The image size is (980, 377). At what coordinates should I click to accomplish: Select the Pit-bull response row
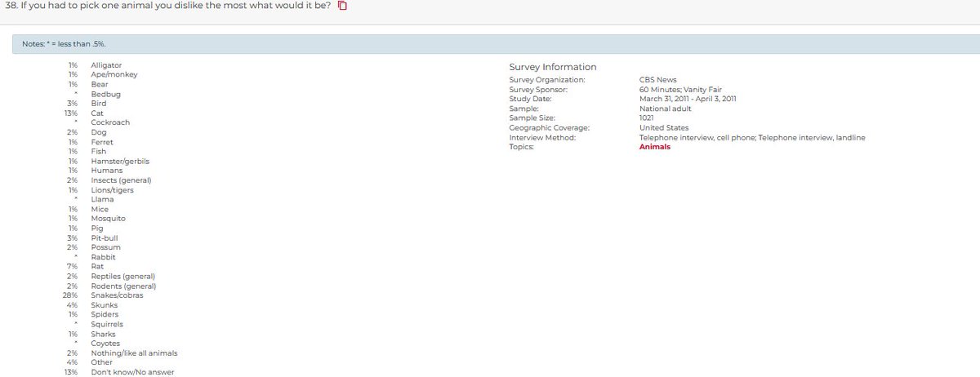pyautogui.click(x=91, y=237)
